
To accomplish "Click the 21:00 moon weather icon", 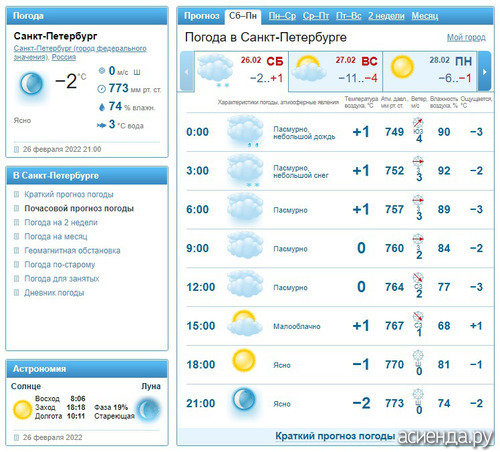I will (244, 399).
